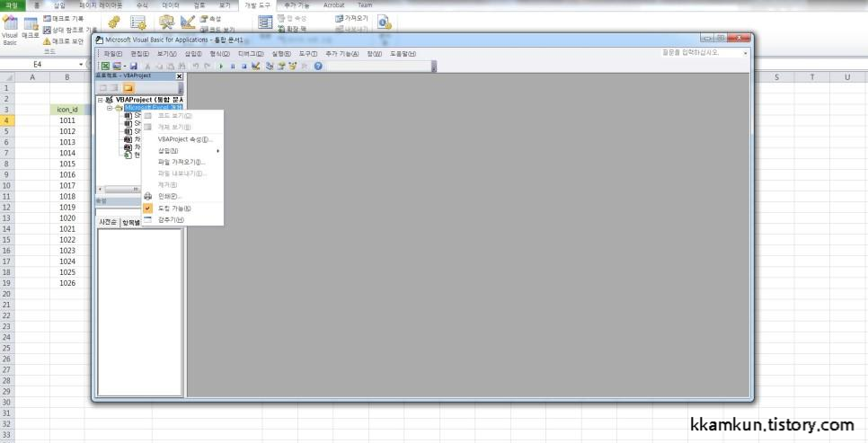The height and width of the screenshot is (443, 868).
Task: Switch to Team ribbon tab
Action: pyautogui.click(x=365, y=5)
